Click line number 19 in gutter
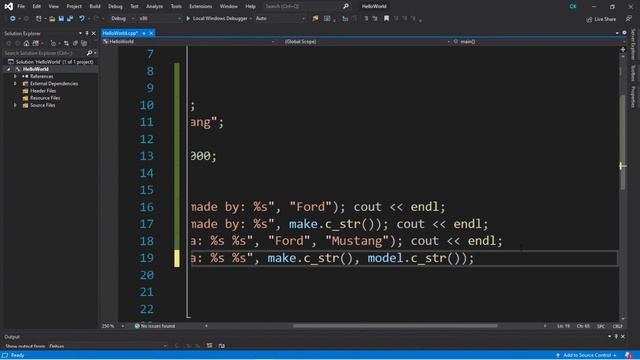Screen dimensions: 640x360 coord(147,258)
